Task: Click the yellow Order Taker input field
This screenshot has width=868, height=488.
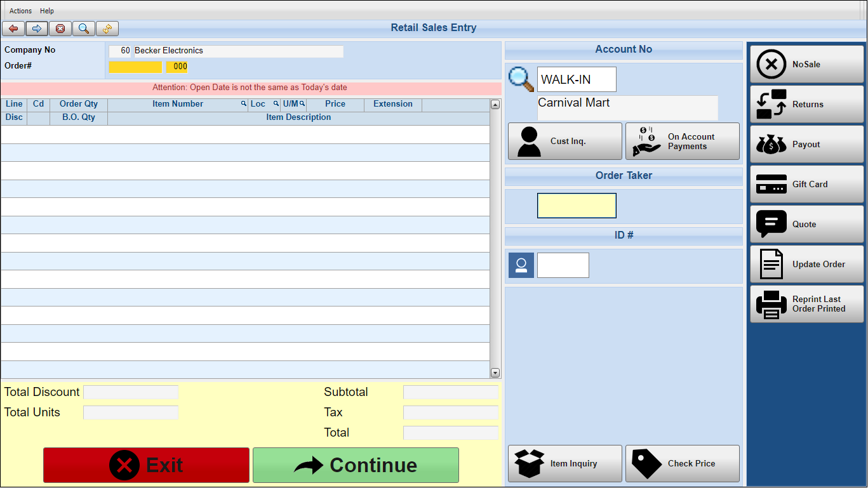Action: pyautogui.click(x=577, y=206)
